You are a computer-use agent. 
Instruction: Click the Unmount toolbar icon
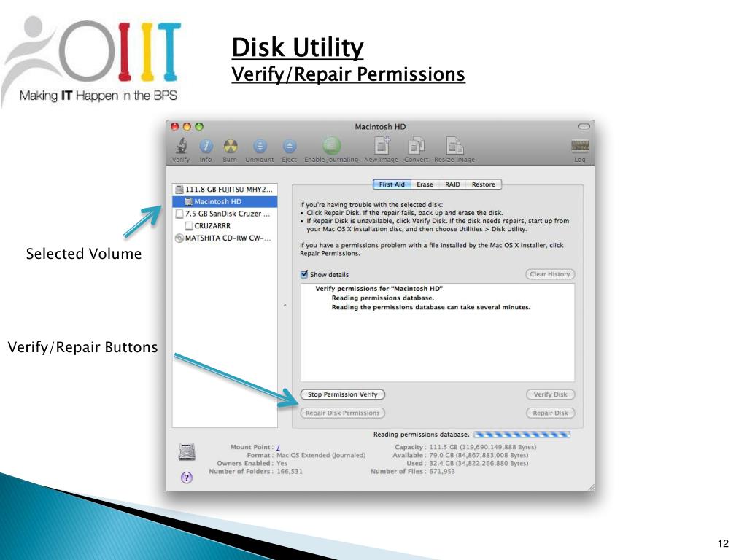tap(260, 146)
